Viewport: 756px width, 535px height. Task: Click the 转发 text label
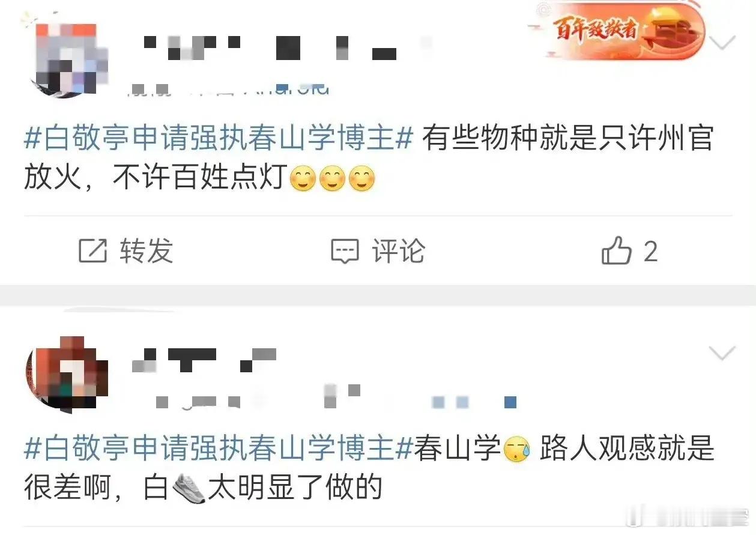click(x=146, y=251)
